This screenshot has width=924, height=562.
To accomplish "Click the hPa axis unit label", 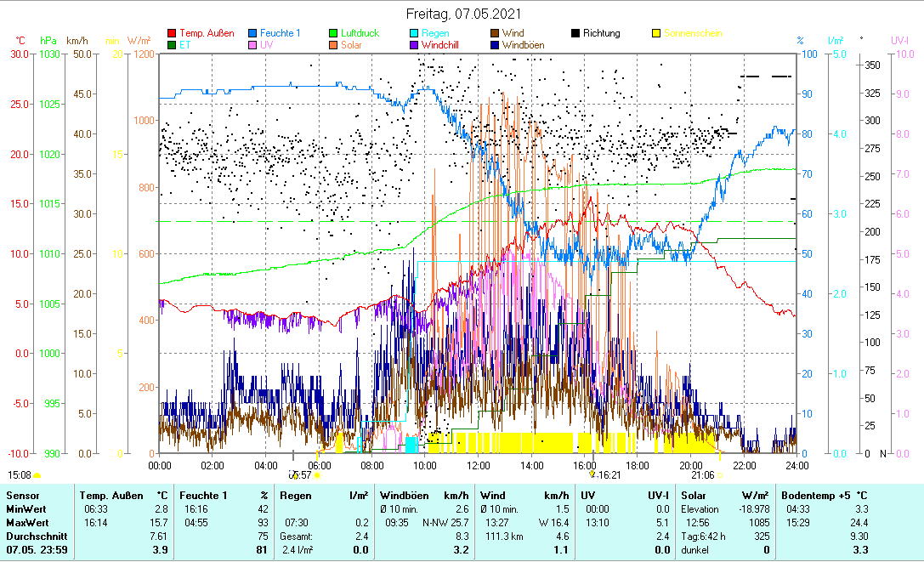I will (x=48, y=40).
